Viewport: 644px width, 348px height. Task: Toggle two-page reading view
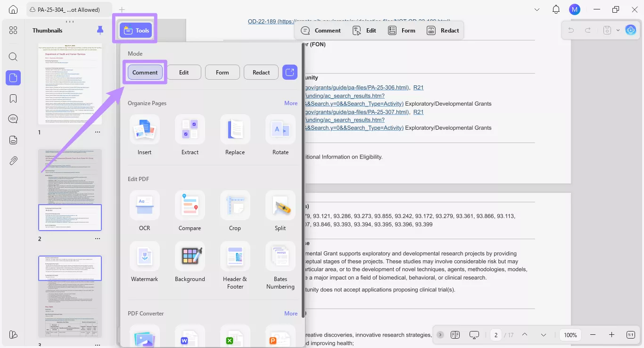pyautogui.click(x=455, y=335)
